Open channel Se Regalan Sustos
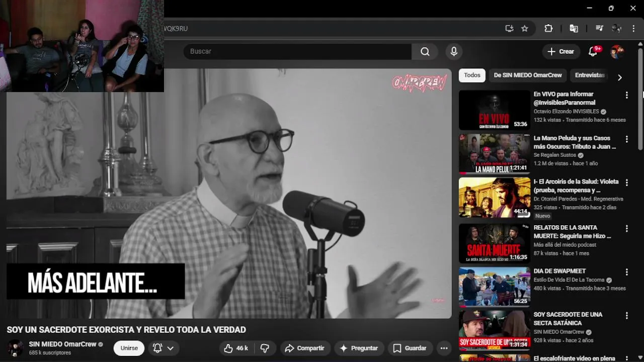644x362 pixels. (x=554, y=155)
